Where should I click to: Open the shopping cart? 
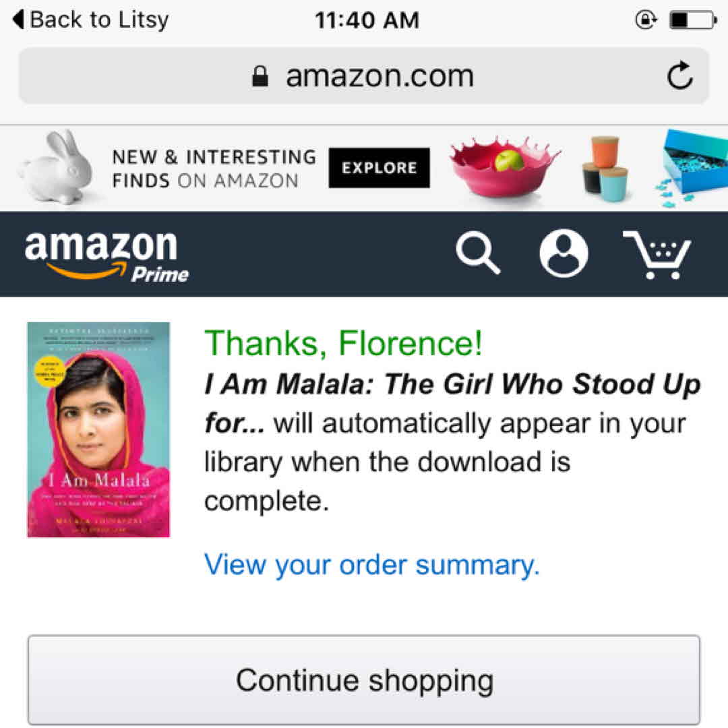[x=656, y=254]
